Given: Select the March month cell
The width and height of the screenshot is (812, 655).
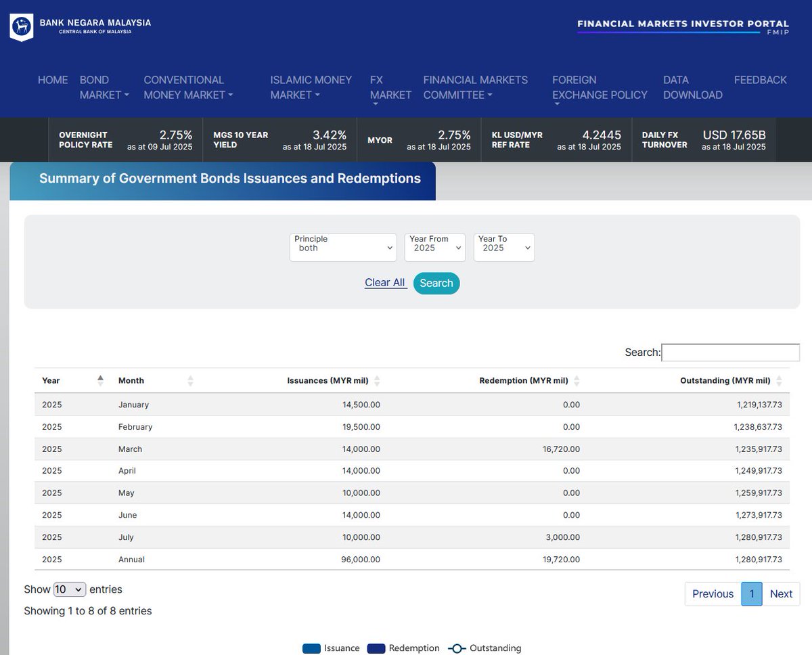Looking at the screenshot, I should pyautogui.click(x=131, y=449).
